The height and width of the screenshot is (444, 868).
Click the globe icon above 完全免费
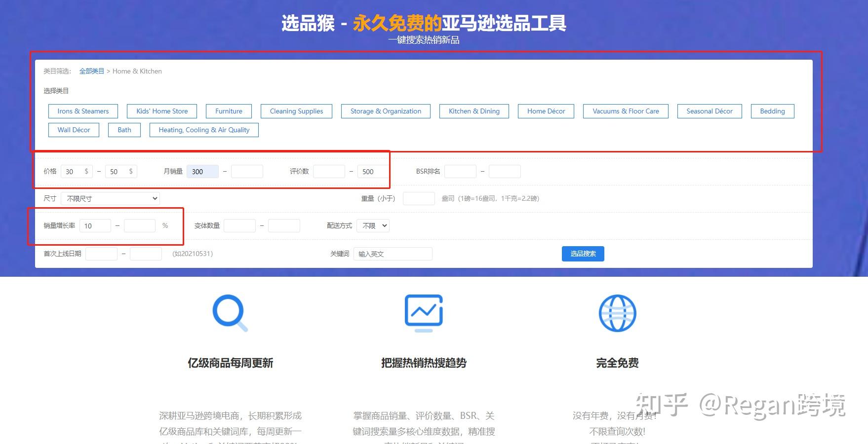(x=617, y=313)
